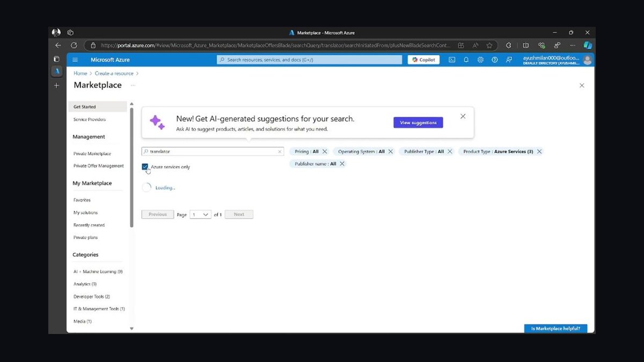This screenshot has height=362, width=644.
Task: Select Get Started in sidebar
Action: pos(98,107)
